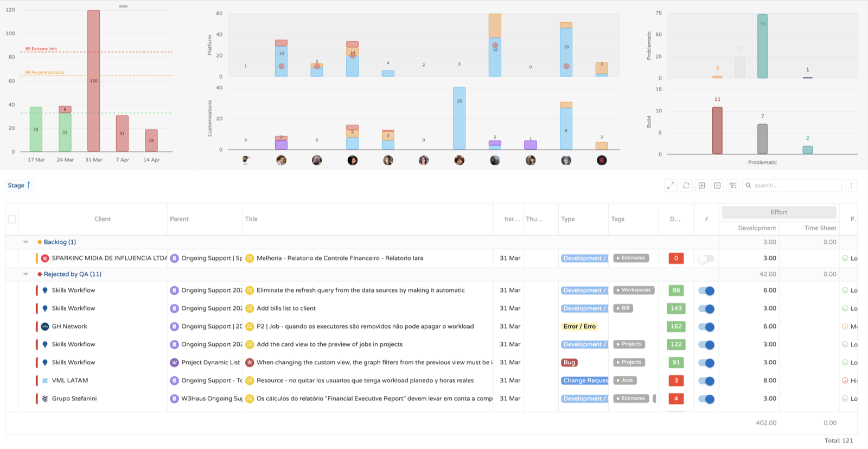This screenshot has height=449, width=868.
Task: Click the GH Network client logo
Action: point(45,327)
